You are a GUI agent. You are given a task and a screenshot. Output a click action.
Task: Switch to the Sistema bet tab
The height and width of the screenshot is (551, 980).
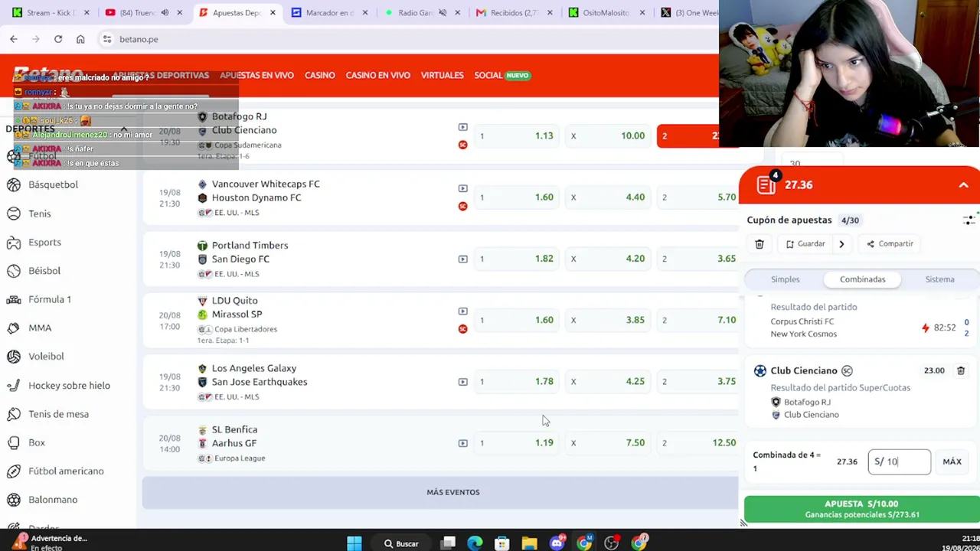pos(939,279)
